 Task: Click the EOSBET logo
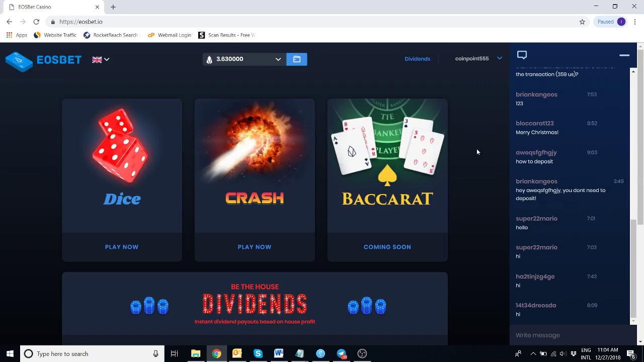(x=43, y=61)
